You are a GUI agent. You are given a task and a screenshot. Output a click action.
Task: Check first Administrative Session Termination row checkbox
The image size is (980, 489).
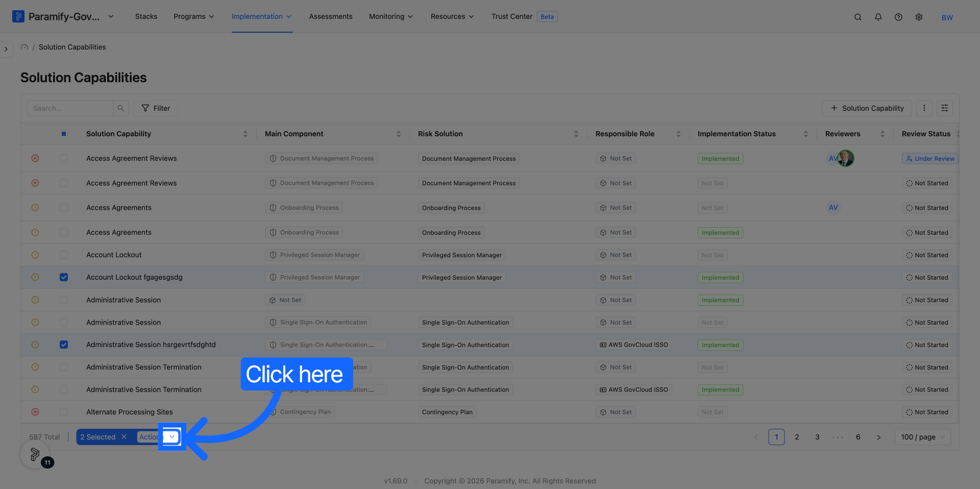tap(64, 367)
